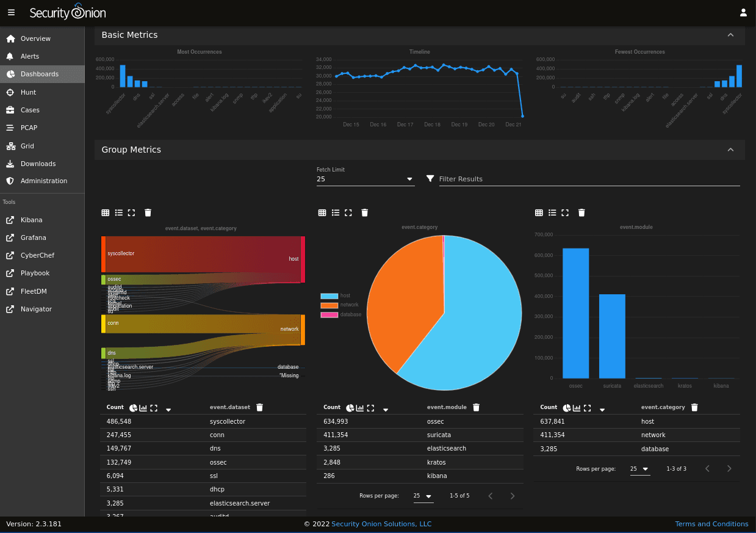This screenshot has height=533, width=756.
Task: Change rows per page in event.module table
Action: (x=423, y=496)
